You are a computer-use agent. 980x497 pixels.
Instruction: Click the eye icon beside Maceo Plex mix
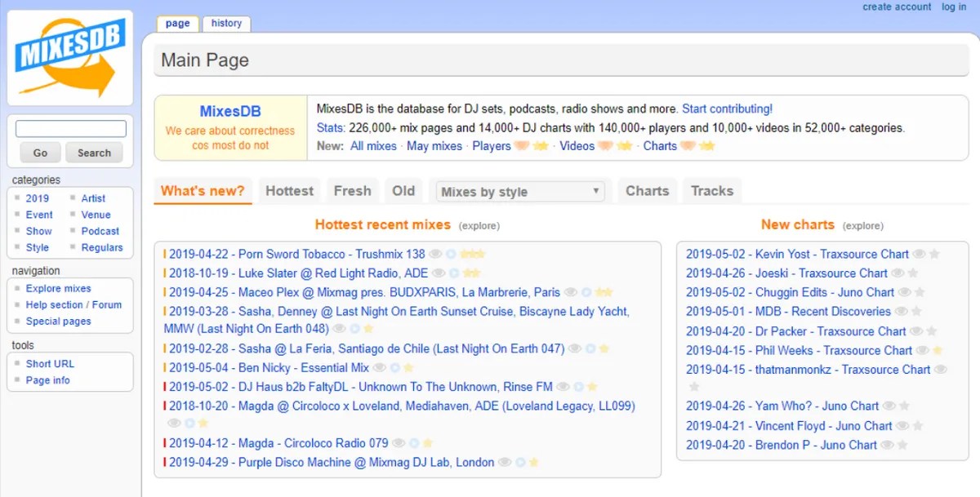point(571,292)
